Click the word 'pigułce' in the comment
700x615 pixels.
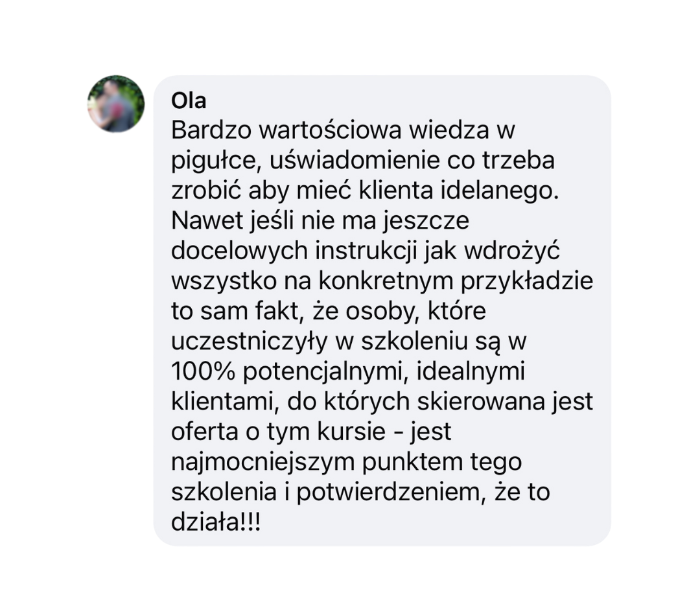(x=216, y=161)
